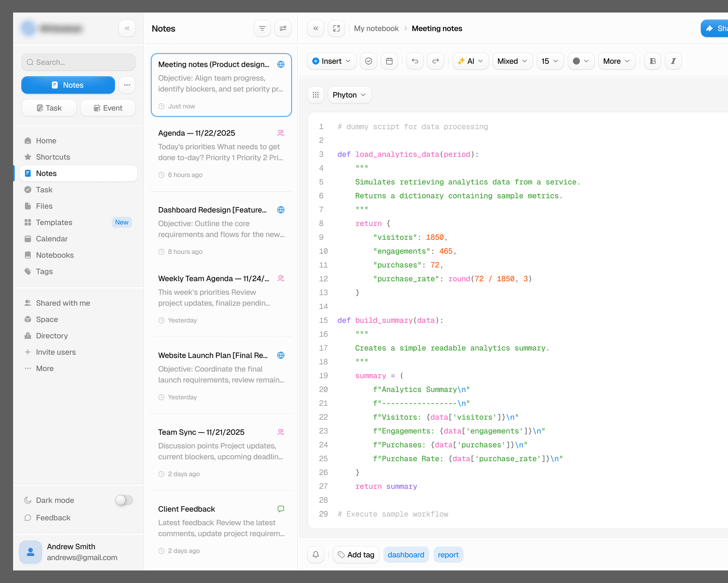The image size is (728, 583).
Task: Open the Agenda — 11/22/2025 note
Action: point(221,153)
